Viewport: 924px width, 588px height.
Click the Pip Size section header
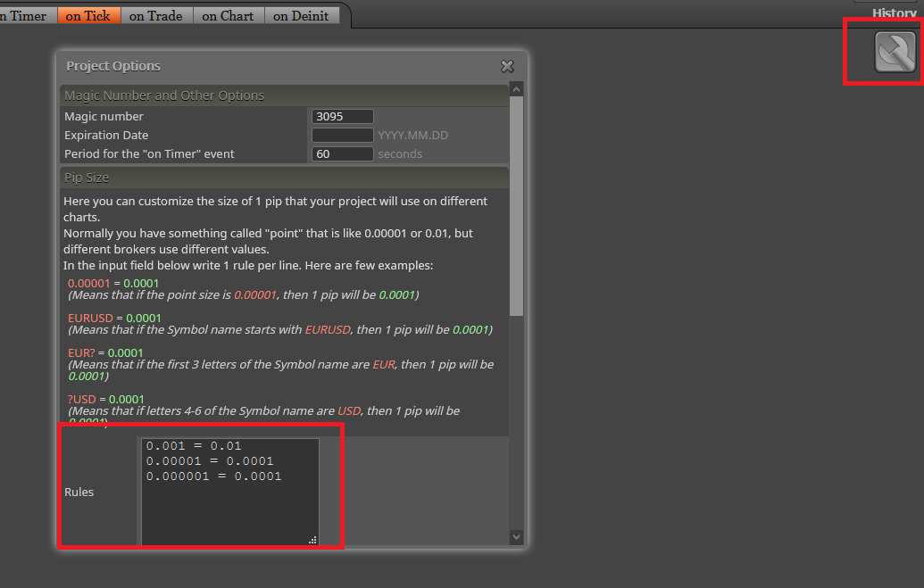point(284,178)
